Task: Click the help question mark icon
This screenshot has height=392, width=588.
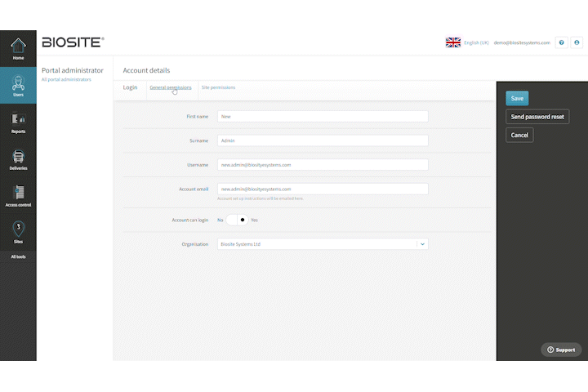Action: coord(561,42)
